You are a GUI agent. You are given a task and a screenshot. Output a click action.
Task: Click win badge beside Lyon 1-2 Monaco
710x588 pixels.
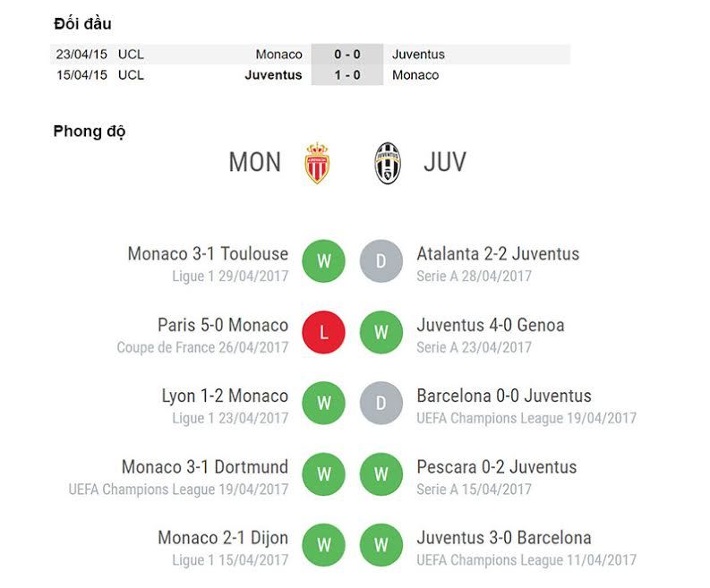[x=324, y=404]
